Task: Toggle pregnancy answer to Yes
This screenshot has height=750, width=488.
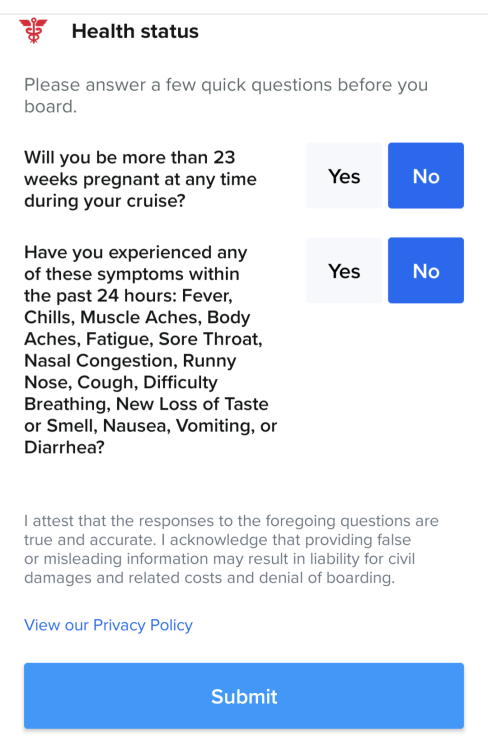Action: 344,176
